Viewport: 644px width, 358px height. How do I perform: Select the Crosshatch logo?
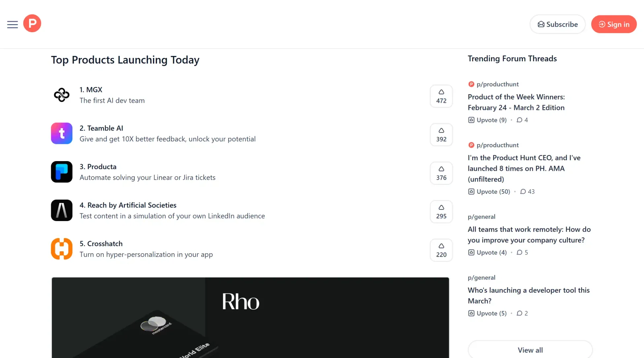tap(61, 249)
